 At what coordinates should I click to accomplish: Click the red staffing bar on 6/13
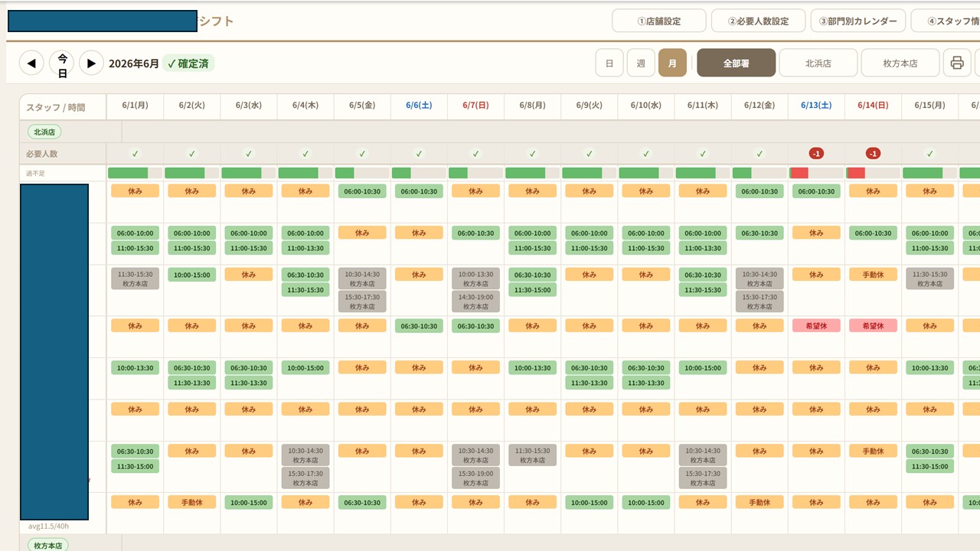(799, 173)
